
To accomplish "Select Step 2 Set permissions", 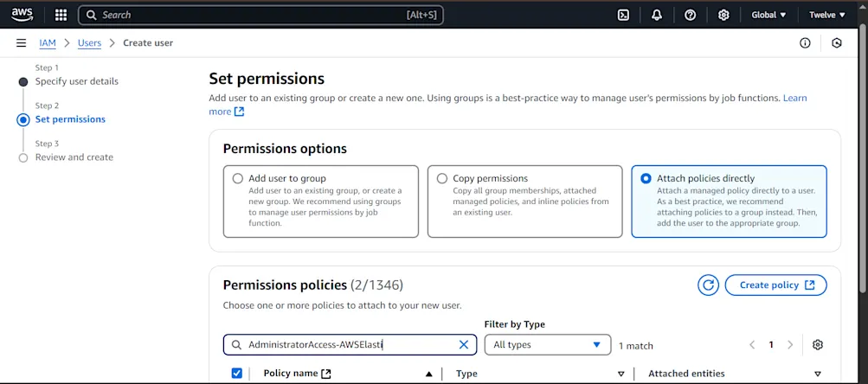I will pos(70,119).
